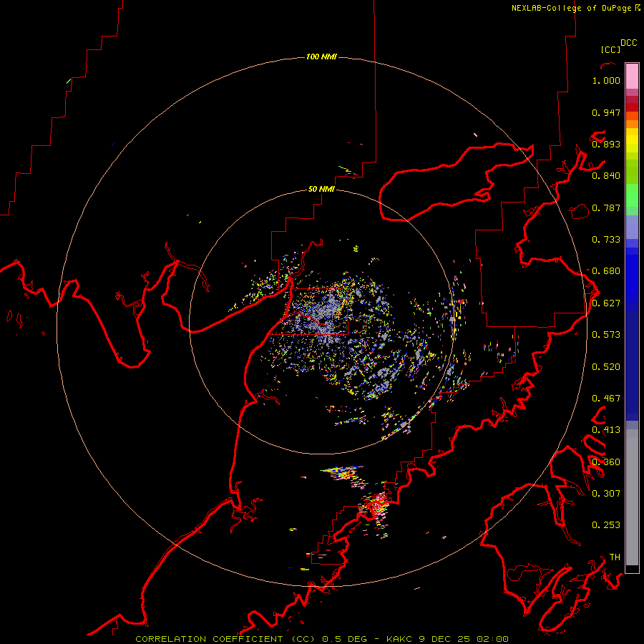
Task: Click the 0.733 scale value
Action: pyautogui.click(x=606, y=240)
